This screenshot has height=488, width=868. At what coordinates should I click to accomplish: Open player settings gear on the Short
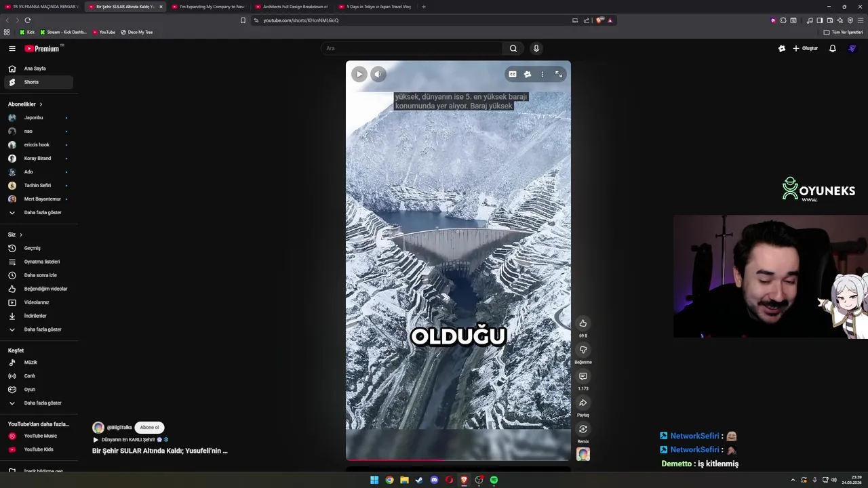[528, 75]
